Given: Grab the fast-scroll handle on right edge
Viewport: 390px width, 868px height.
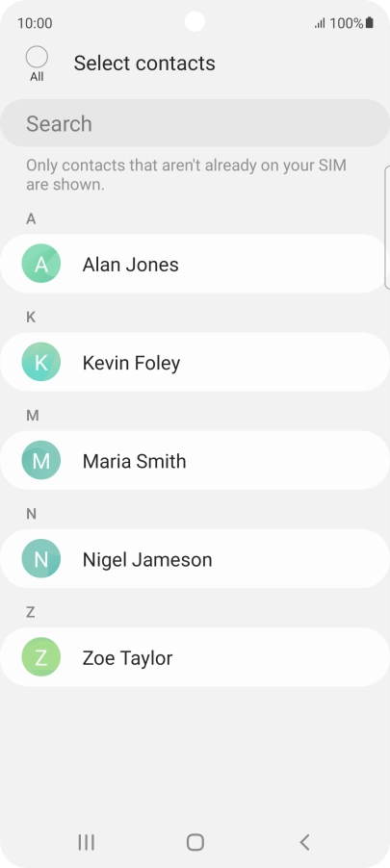Looking at the screenshot, I should coord(387,227).
